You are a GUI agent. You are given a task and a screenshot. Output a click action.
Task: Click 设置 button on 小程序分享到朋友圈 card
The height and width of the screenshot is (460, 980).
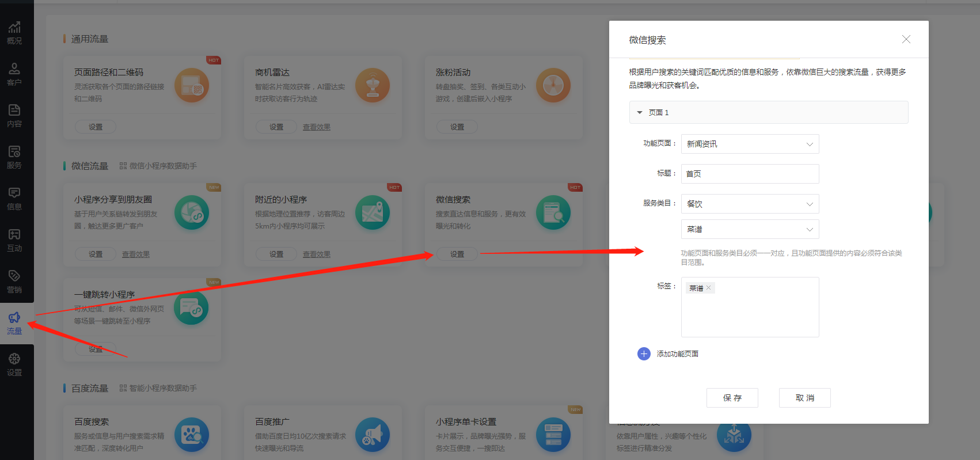pos(96,254)
